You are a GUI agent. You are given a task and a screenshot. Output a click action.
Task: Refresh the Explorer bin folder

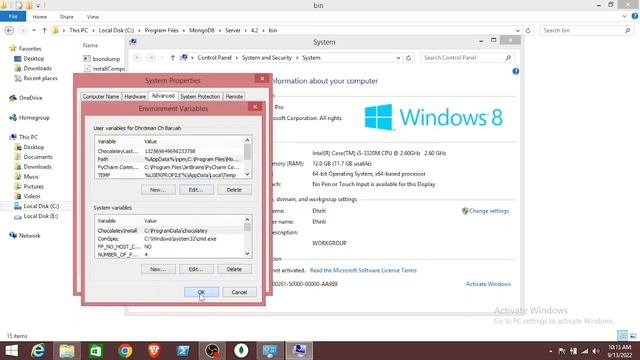click(528, 31)
